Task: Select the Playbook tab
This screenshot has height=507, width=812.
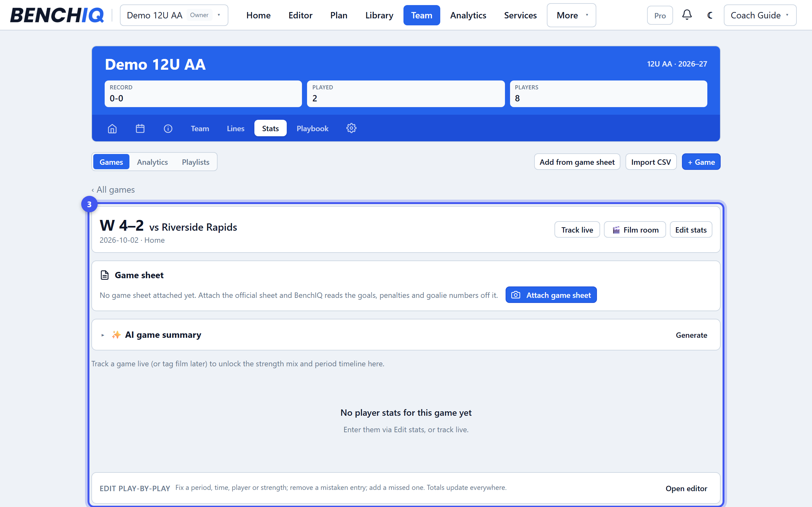Action: [312, 128]
